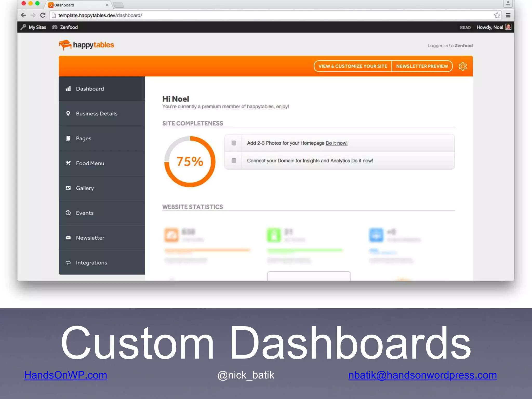
Task: Go to Pages in sidebar
Action: [102, 138]
